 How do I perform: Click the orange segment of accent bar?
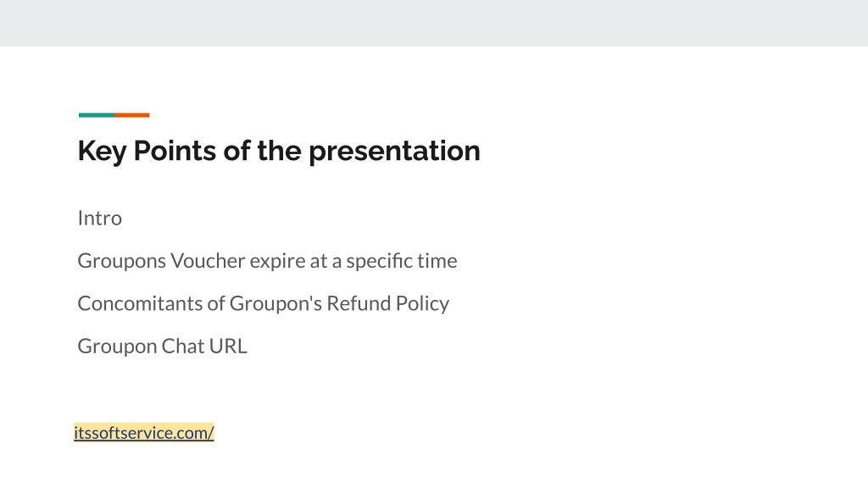click(x=131, y=115)
